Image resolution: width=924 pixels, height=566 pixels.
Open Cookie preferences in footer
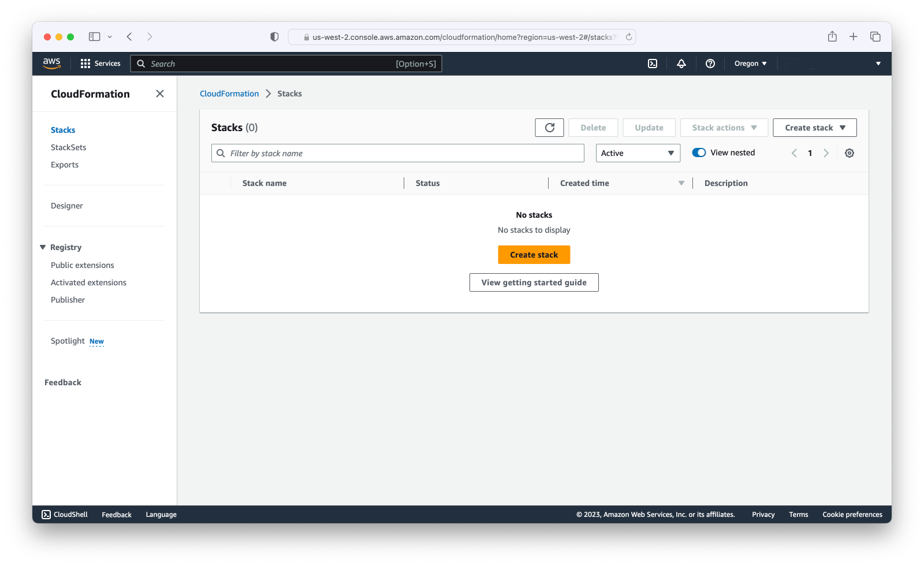(x=852, y=515)
